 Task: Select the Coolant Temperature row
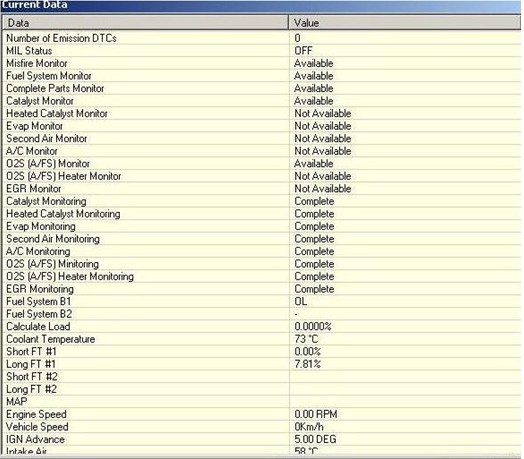[261, 339]
